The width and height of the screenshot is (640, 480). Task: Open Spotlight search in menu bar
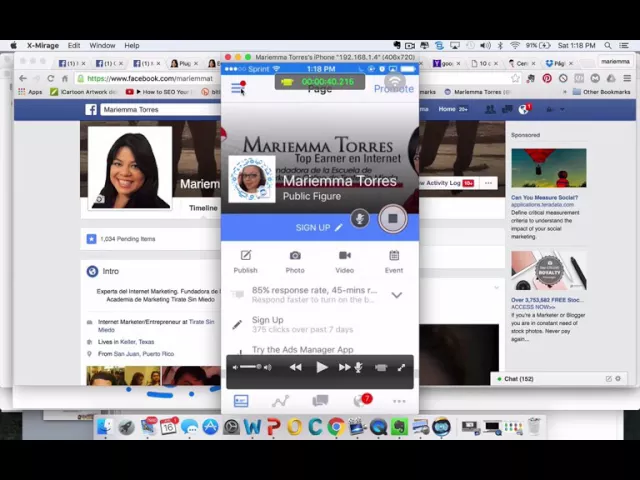(x=608, y=45)
